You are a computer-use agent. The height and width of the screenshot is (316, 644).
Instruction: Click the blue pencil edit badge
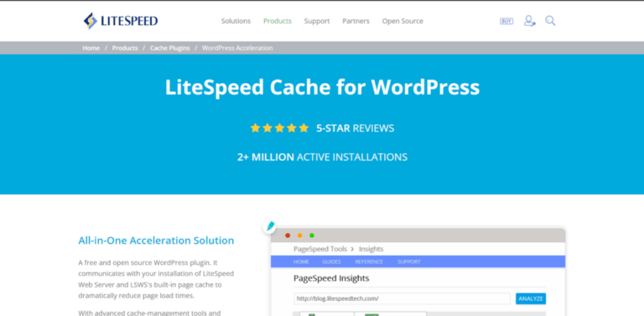270,226
